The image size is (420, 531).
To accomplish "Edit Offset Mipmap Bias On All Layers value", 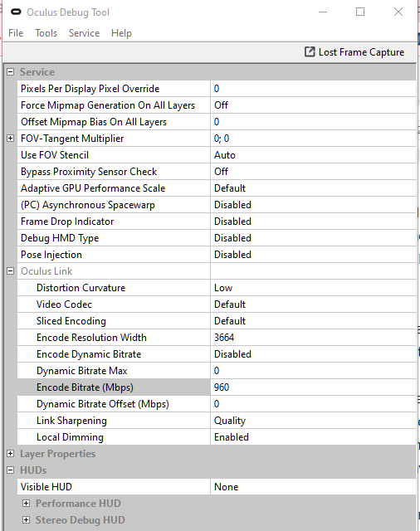I will click(313, 122).
